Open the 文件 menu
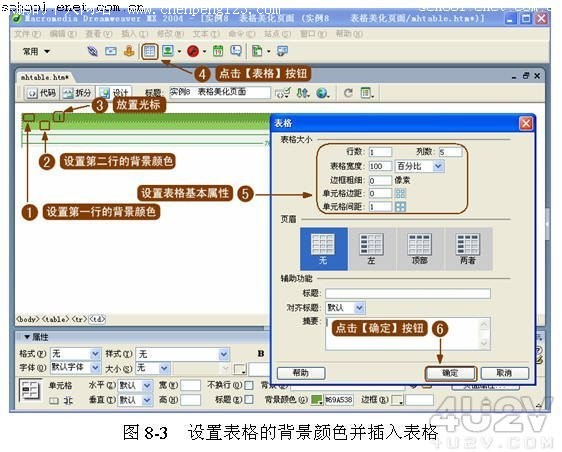 [27, 34]
